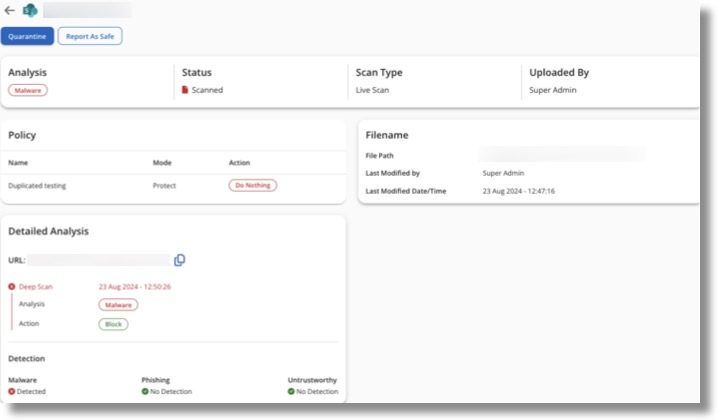
Task: Click the green Untrustworthy No Detection icon
Action: point(291,392)
